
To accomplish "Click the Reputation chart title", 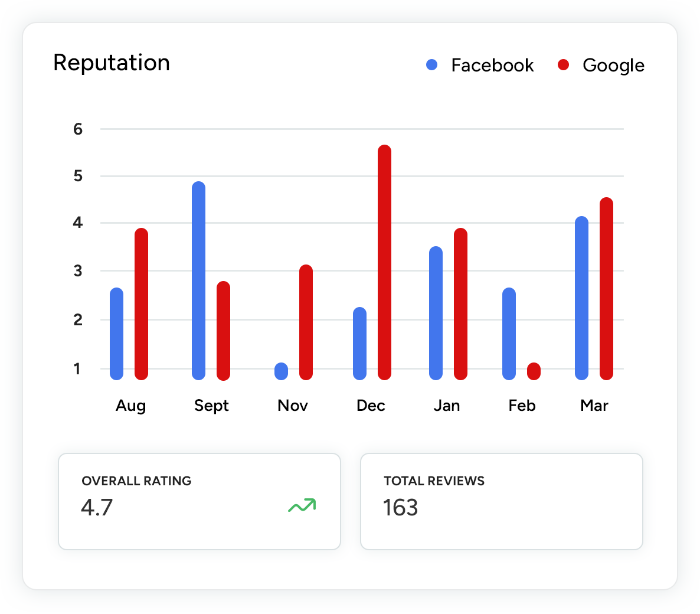I will point(112,63).
